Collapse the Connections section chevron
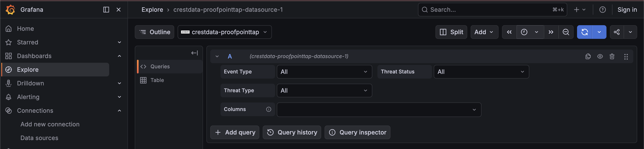 click(x=119, y=110)
